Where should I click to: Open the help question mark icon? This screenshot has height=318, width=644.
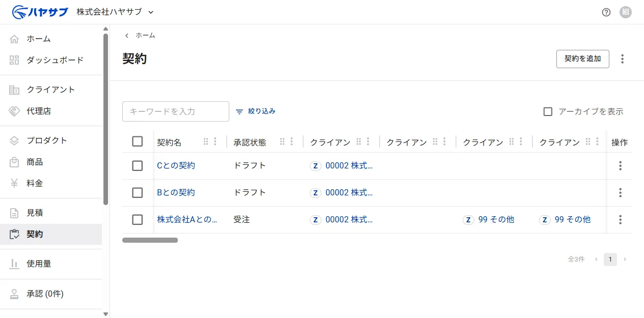point(606,12)
